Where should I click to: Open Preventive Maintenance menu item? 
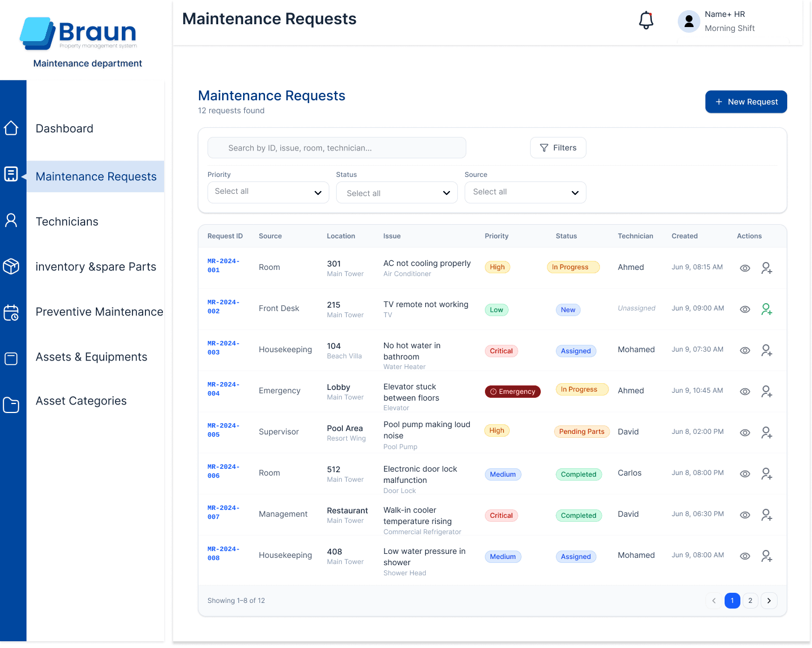99,312
